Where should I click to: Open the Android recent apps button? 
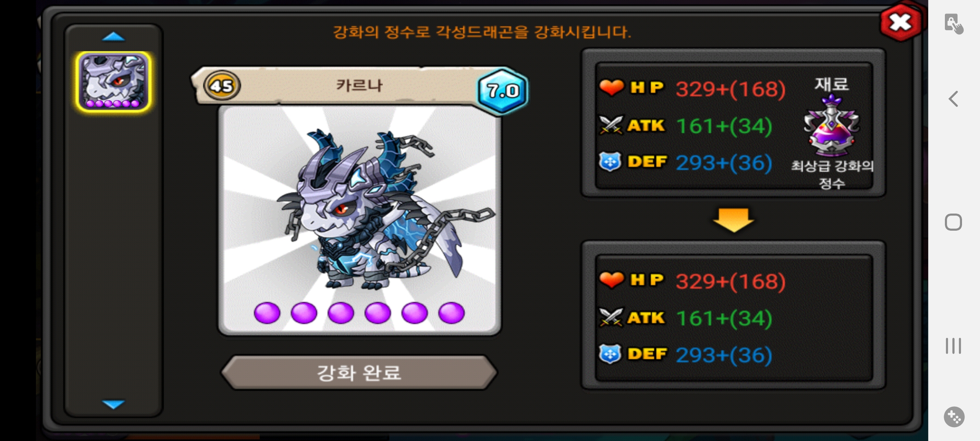[953, 346]
